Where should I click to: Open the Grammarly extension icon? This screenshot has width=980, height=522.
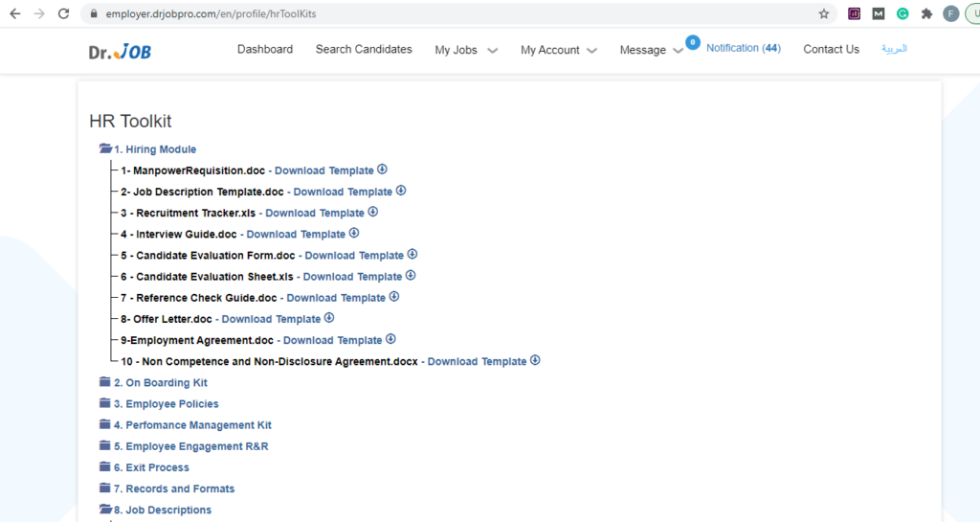902,13
